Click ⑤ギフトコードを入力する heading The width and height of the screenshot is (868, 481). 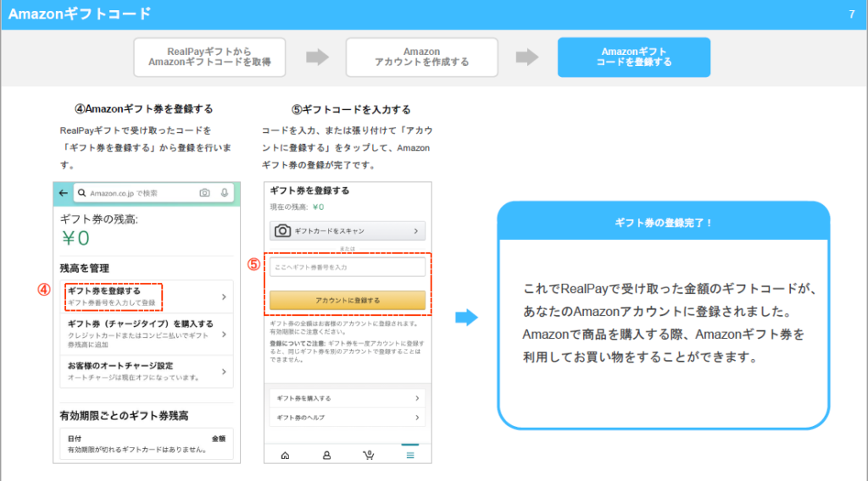[351, 109]
